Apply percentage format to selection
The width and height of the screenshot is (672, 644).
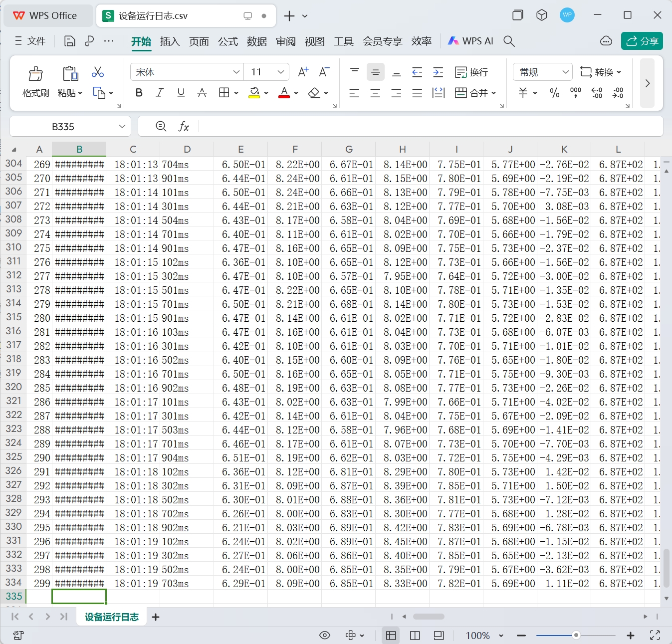pos(554,93)
